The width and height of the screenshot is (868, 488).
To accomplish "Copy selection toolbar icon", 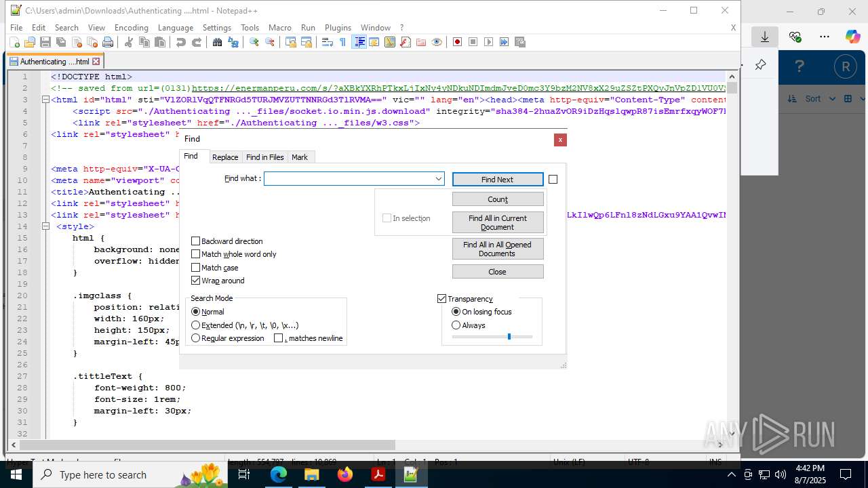I will pyautogui.click(x=144, y=42).
